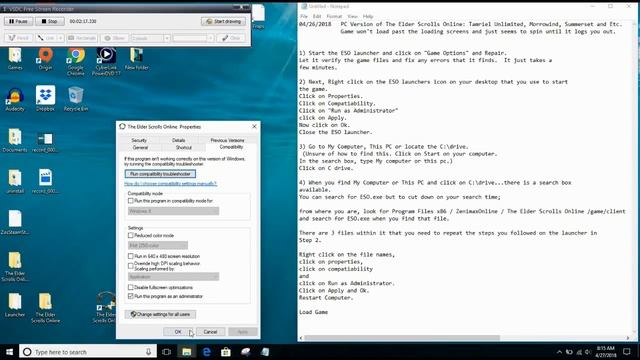
Task: Click Cancel in the Properties dialog
Action: pos(210,332)
